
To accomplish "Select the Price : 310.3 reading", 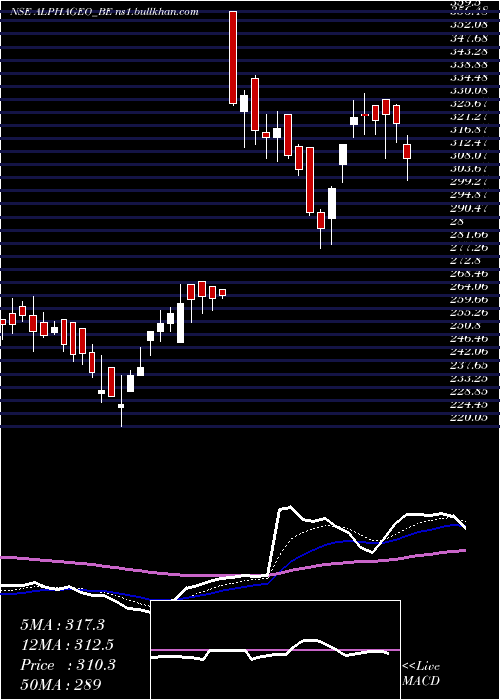I will [x=68, y=665].
